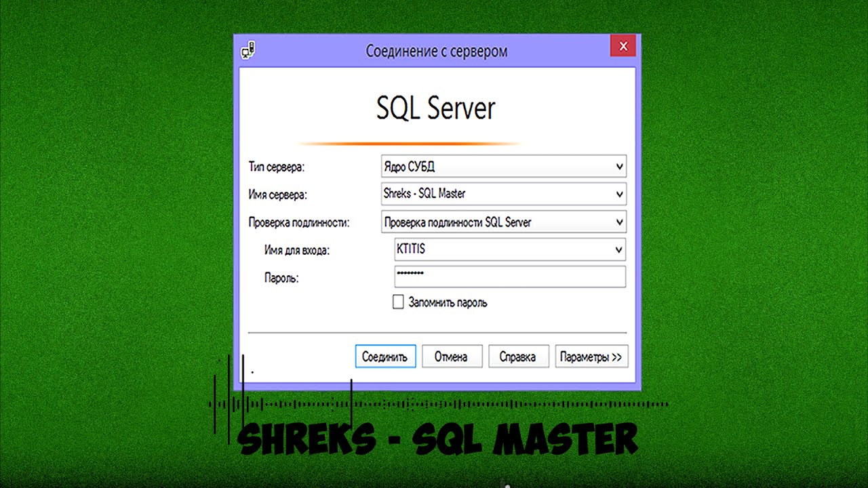Open the Тип сервера dropdown
The width and height of the screenshot is (868, 488).
click(x=504, y=166)
